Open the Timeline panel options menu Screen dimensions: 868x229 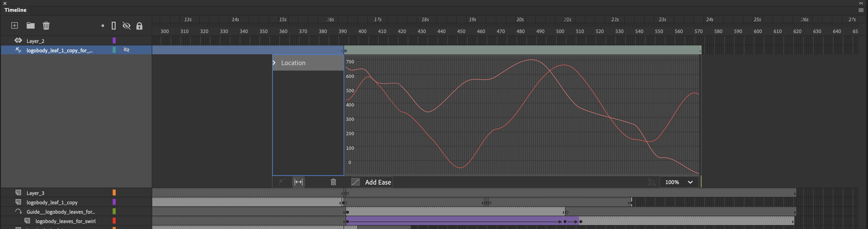tap(861, 10)
